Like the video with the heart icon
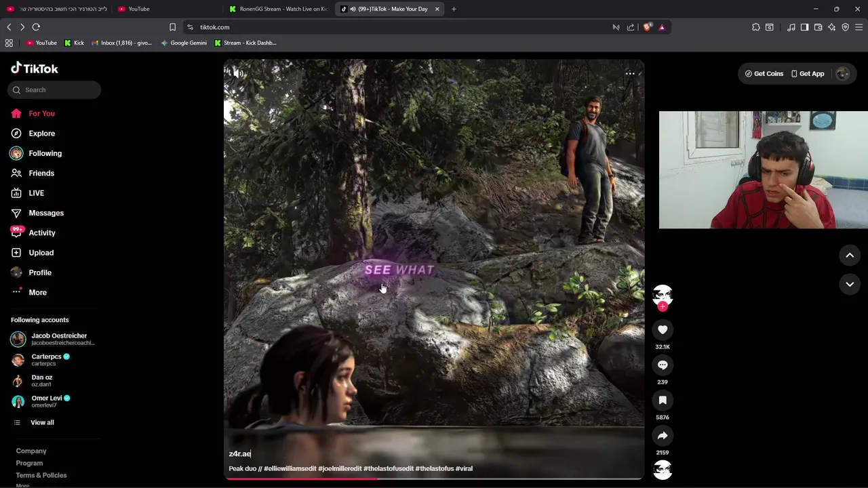Screen dimensions: 868x488 pyautogui.click(x=663, y=329)
